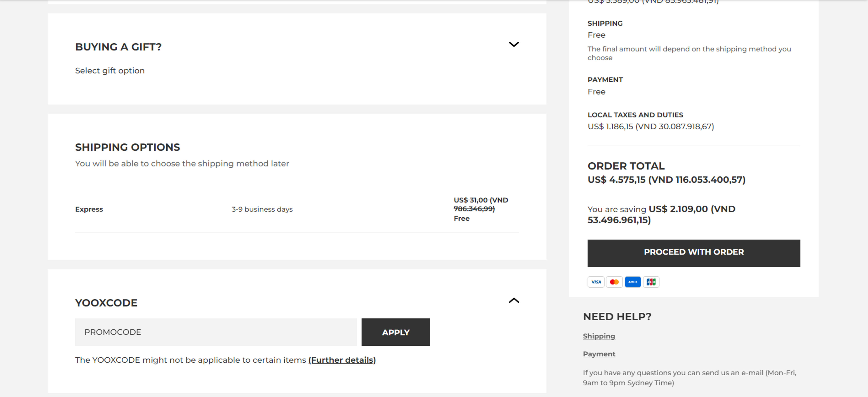Click the local taxes amount US$ 1.186,15
Image resolution: width=868 pixels, height=397 pixels.
pos(651,126)
